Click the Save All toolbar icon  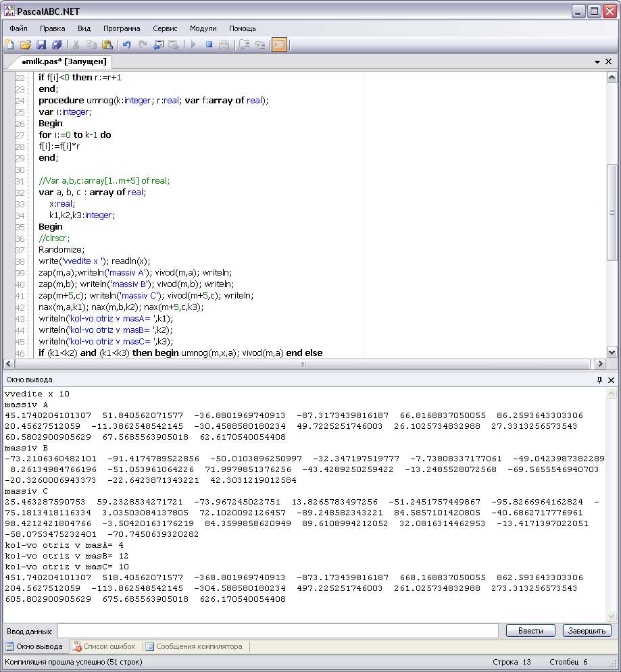(x=56, y=45)
